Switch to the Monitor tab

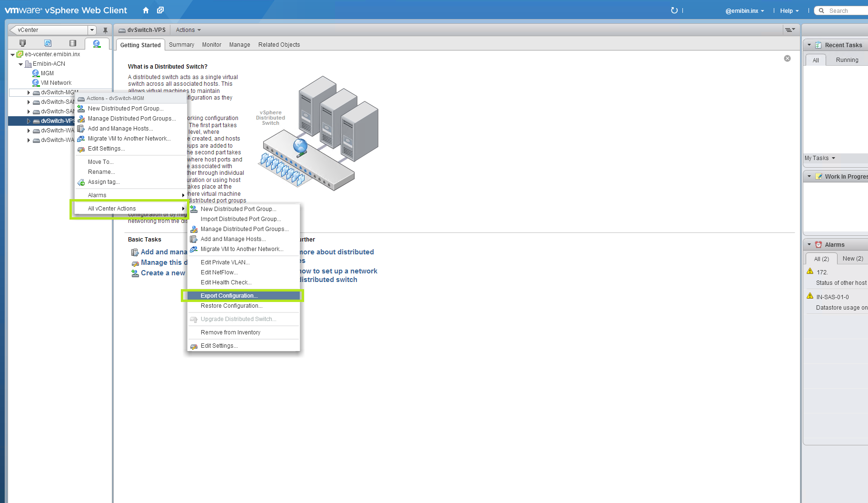pyautogui.click(x=212, y=45)
